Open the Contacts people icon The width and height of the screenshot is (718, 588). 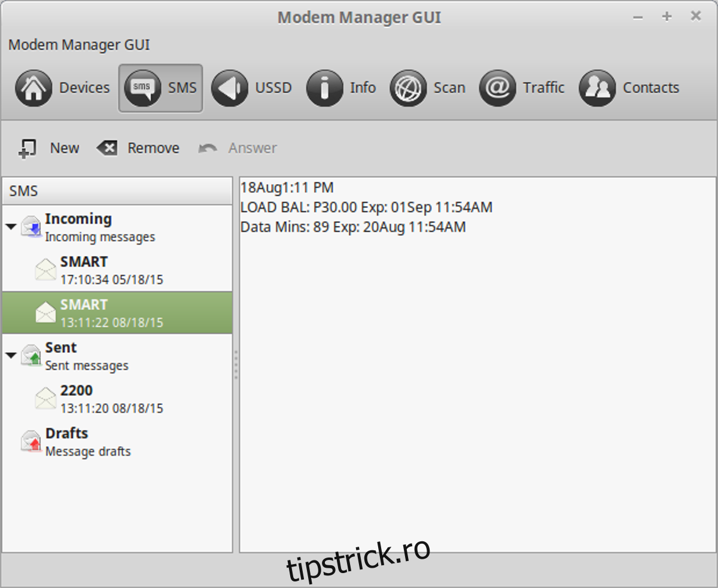click(x=597, y=89)
